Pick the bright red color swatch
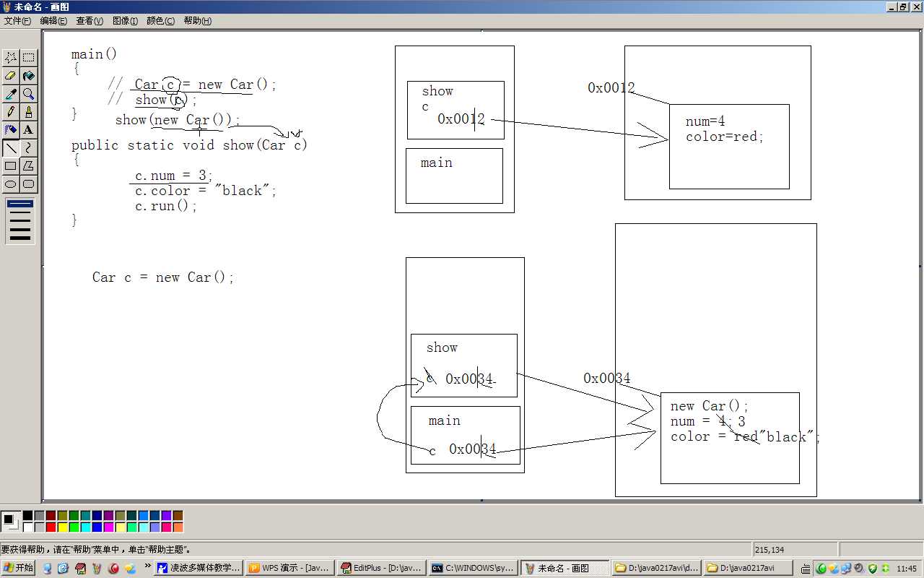Viewport: 924px width, 578px height. (x=51, y=527)
